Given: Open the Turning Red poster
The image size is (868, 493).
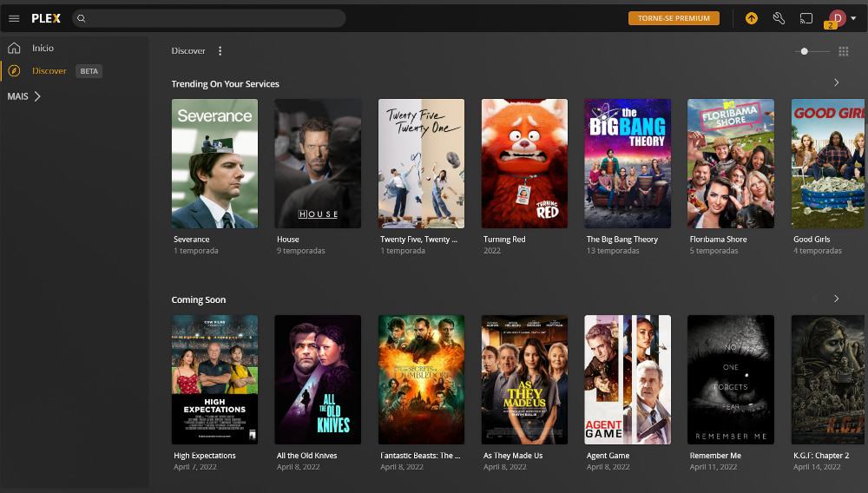Looking at the screenshot, I should pos(524,163).
